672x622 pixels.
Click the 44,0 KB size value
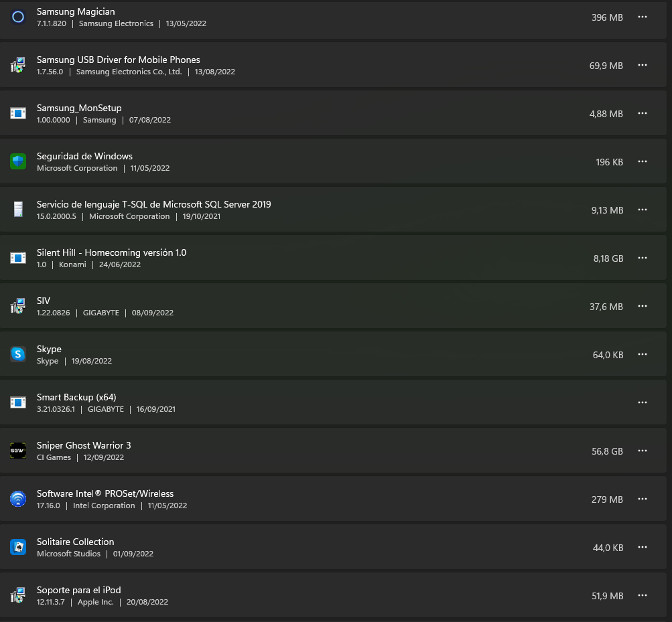[x=608, y=548]
